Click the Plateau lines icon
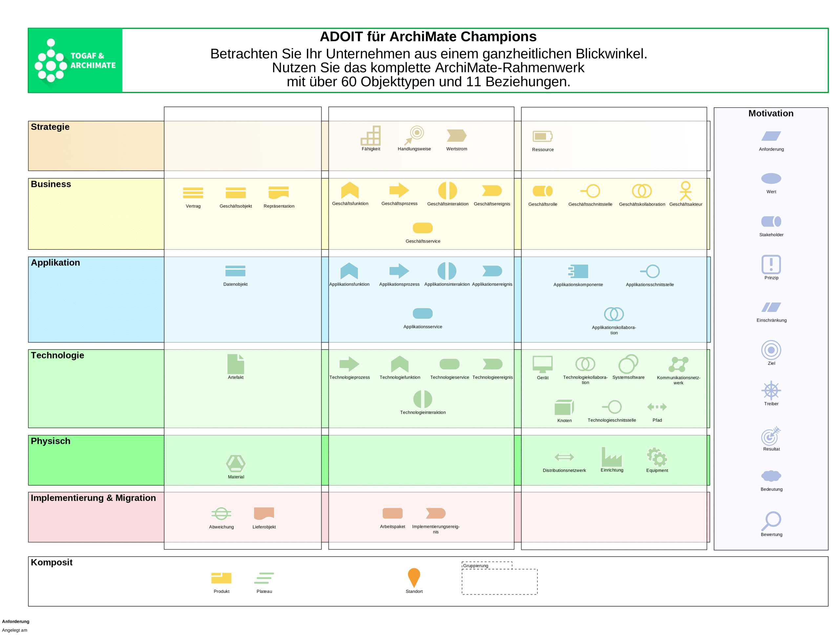 tap(264, 578)
